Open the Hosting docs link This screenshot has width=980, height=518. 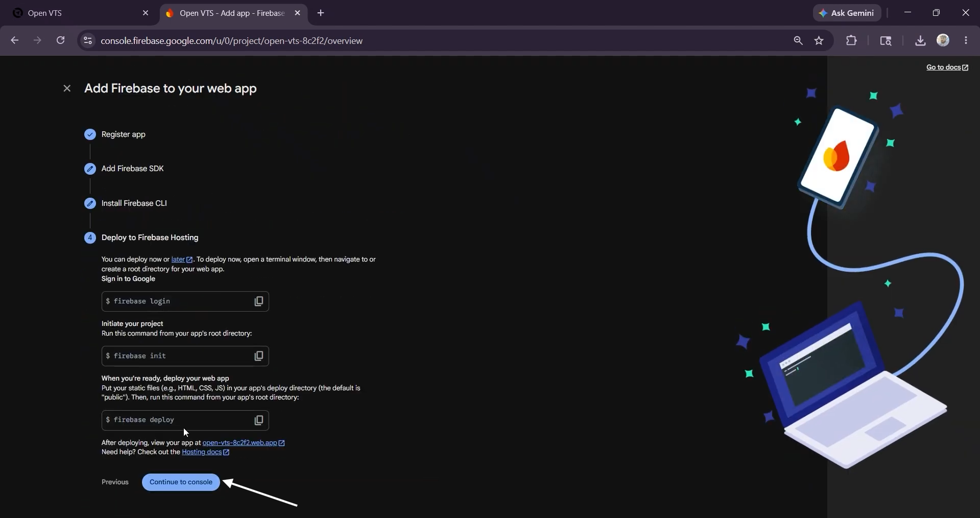pos(206,452)
